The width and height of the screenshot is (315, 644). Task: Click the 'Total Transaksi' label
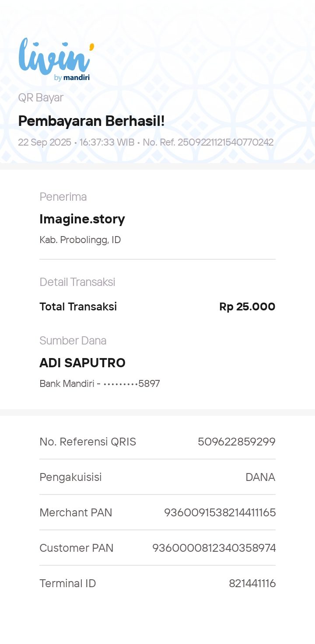(x=78, y=306)
